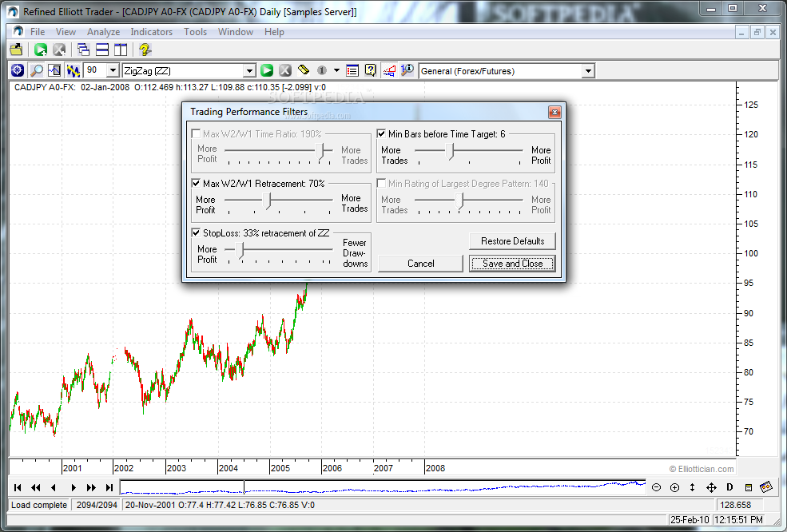Step forward one bar
This screenshot has width=787, height=532.
coord(74,487)
